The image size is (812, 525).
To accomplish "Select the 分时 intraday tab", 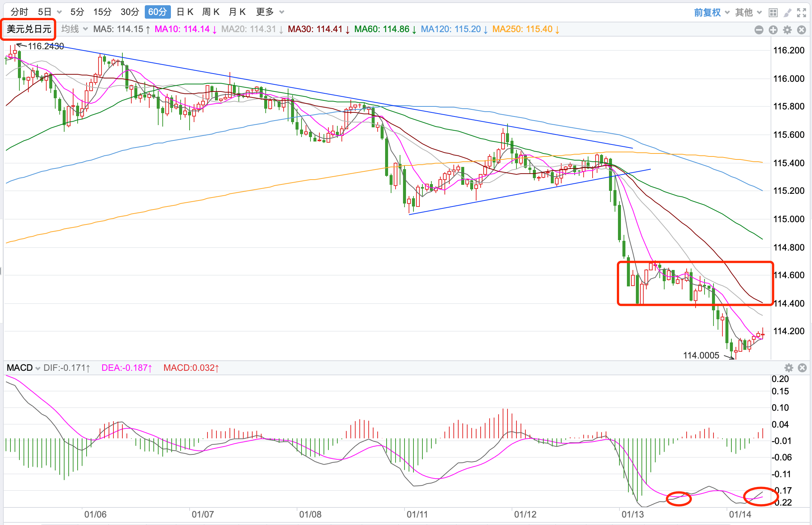I will tap(19, 12).
